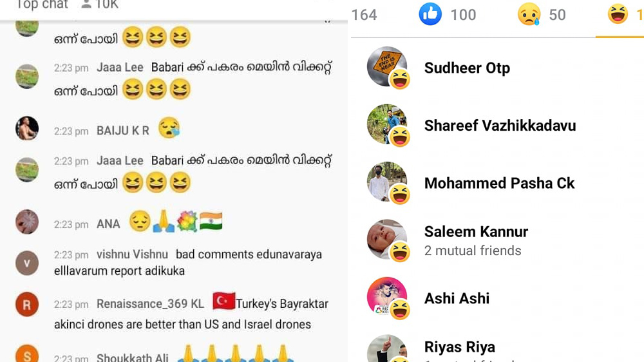
Task: Open Sudheer Otp's profile picture
Action: point(387,66)
